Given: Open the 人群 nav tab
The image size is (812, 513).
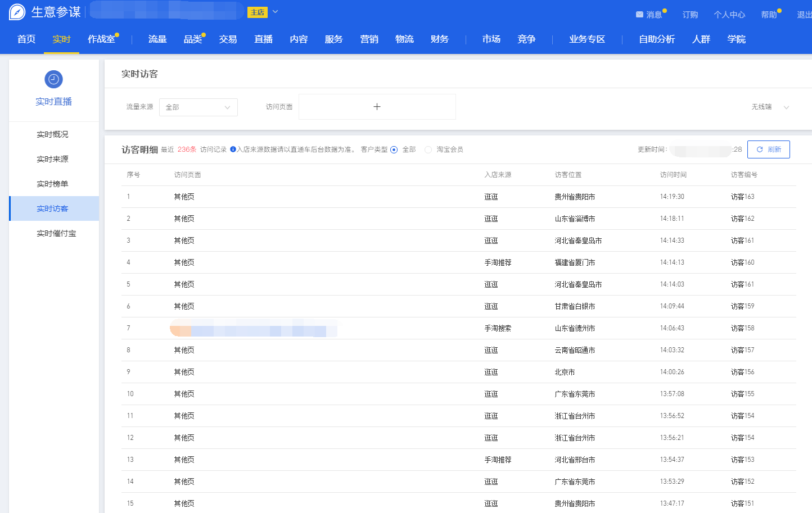Looking at the screenshot, I should point(701,39).
